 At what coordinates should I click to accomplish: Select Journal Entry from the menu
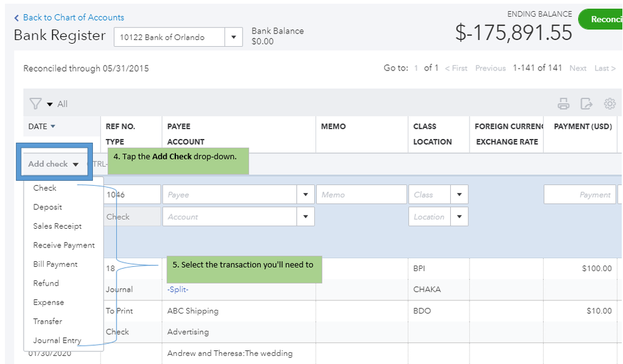[57, 340]
